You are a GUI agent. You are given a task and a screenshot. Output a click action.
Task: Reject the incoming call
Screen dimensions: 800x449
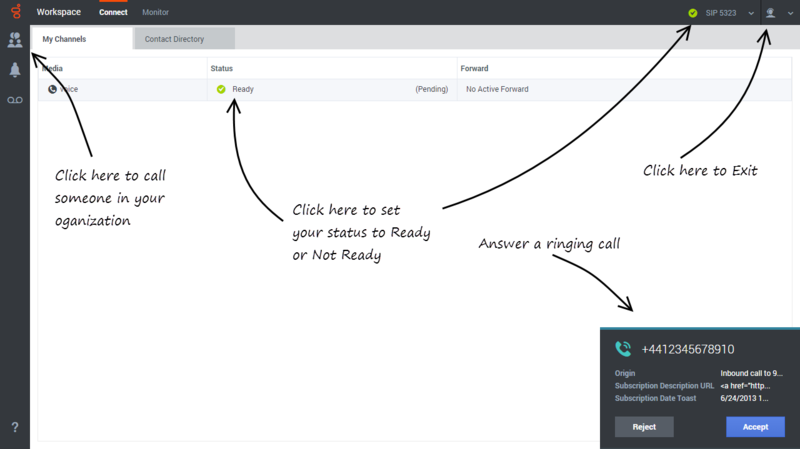pyautogui.click(x=644, y=427)
